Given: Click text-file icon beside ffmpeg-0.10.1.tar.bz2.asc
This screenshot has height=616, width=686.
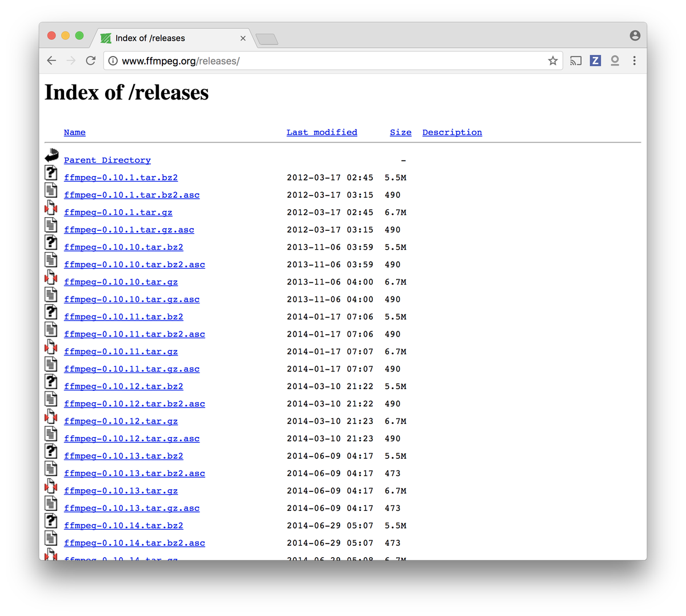Looking at the screenshot, I should pyautogui.click(x=51, y=190).
